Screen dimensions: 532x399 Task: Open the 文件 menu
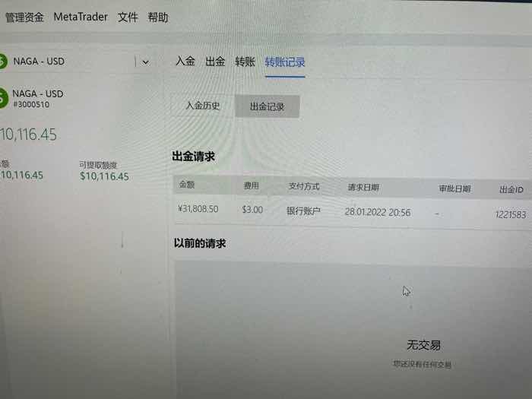[128, 17]
